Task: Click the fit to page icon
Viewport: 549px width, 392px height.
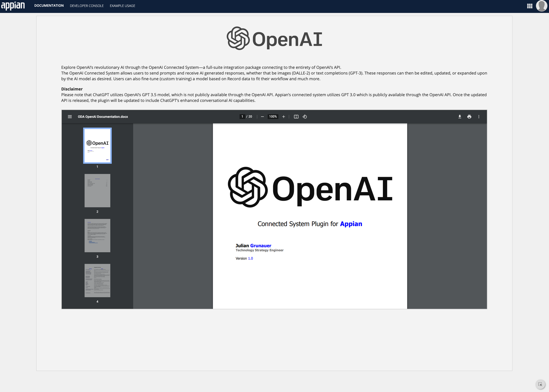Action: point(296,117)
